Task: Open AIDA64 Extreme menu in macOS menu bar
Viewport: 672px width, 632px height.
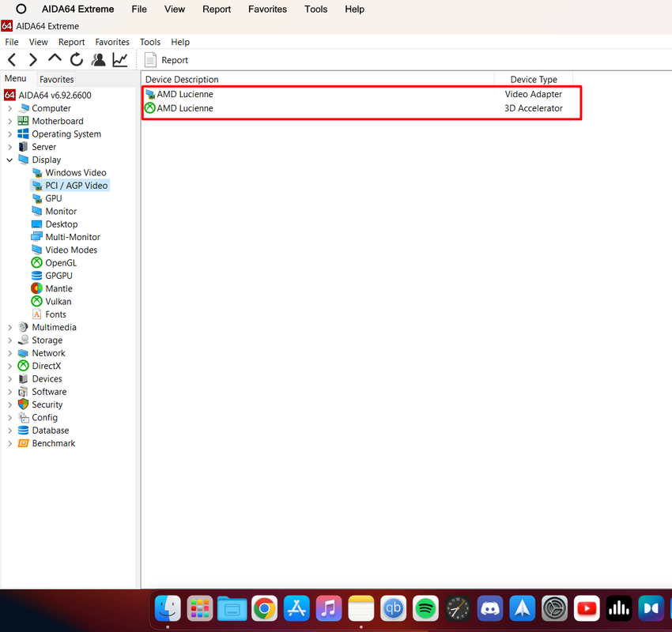Action: [77, 9]
